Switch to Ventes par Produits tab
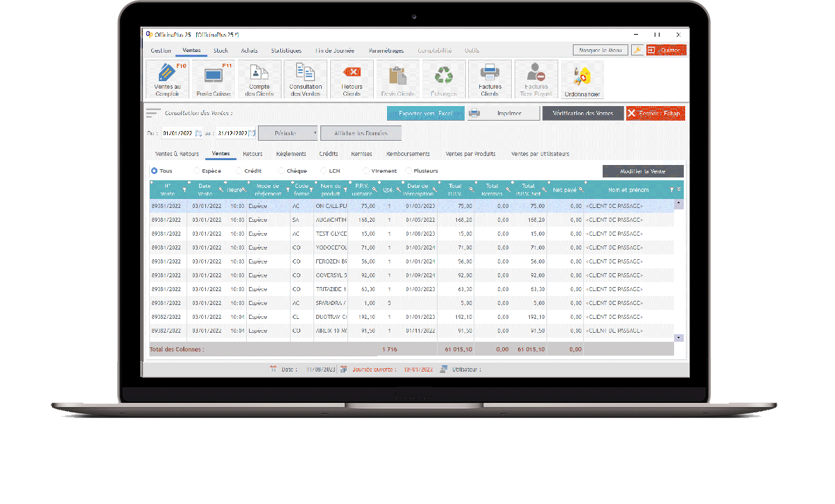 [470, 154]
